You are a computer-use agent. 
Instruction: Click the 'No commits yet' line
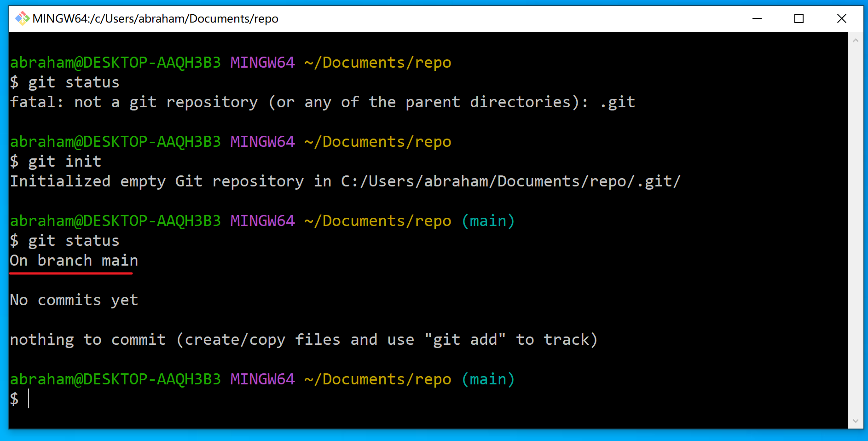pos(74,300)
